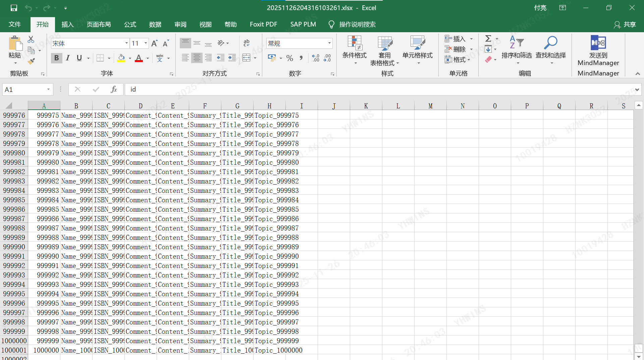The height and width of the screenshot is (360, 644).
Task: Apply red font color swatch
Action: coord(139,58)
